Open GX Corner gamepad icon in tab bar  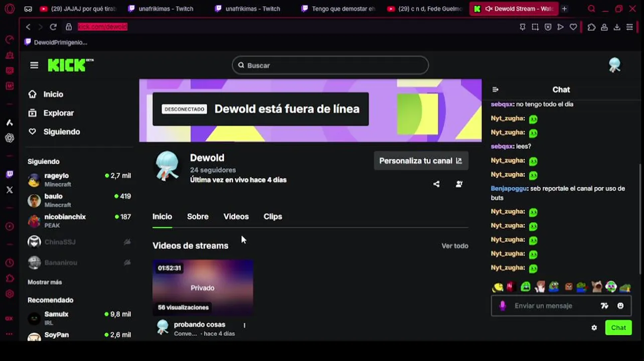click(x=28, y=9)
